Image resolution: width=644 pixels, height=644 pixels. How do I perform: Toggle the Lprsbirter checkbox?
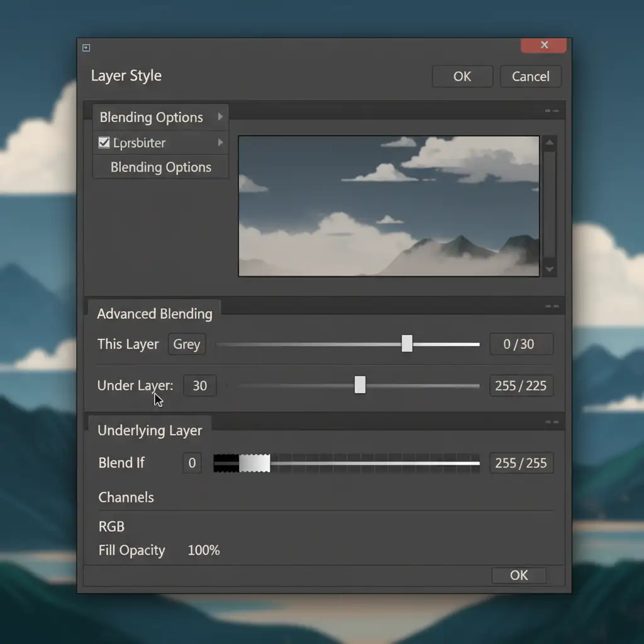click(104, 143)
